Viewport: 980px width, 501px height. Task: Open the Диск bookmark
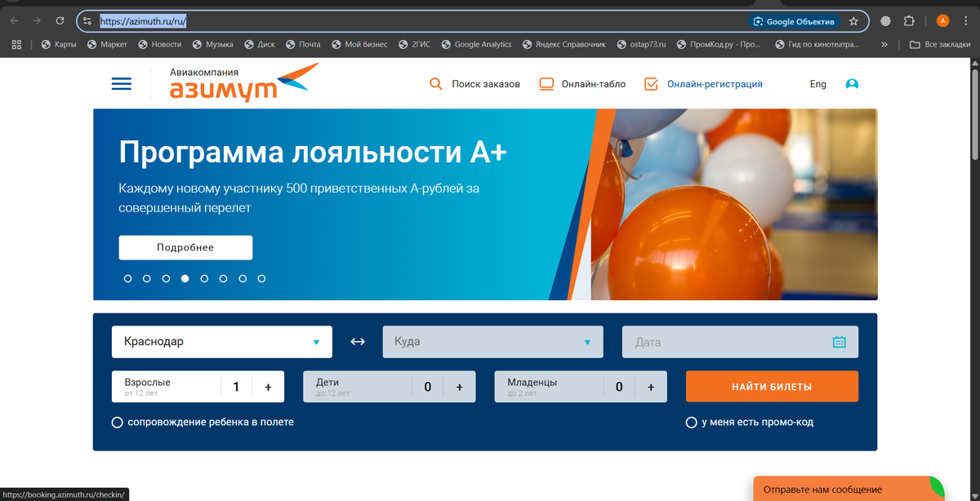(259, 45)
